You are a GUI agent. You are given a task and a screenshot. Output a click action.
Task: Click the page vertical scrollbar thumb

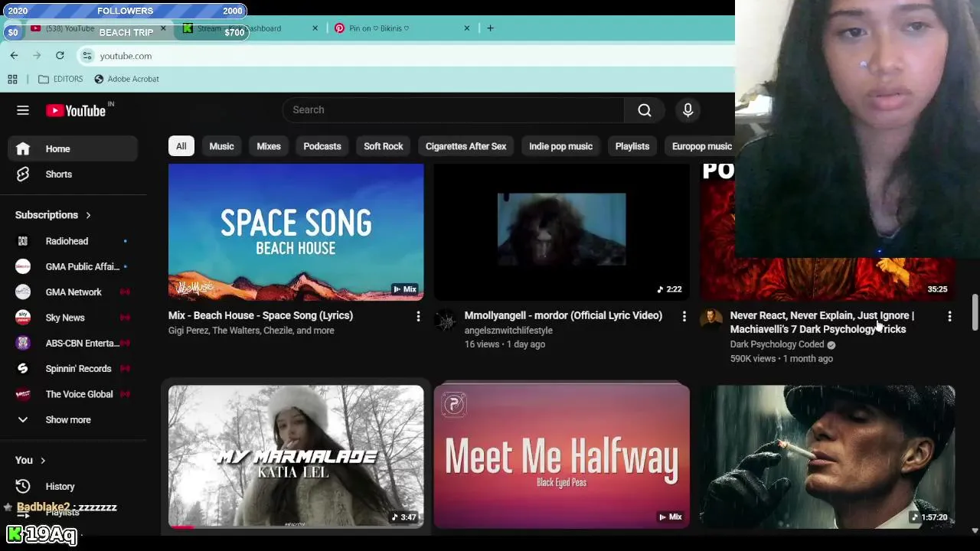(x=975, y=312)
